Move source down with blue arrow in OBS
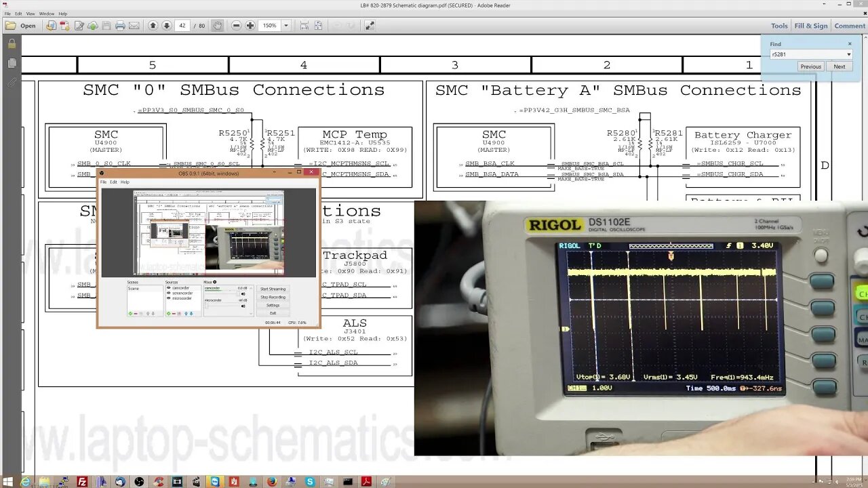The image size is (868, 488). (191, 313)
